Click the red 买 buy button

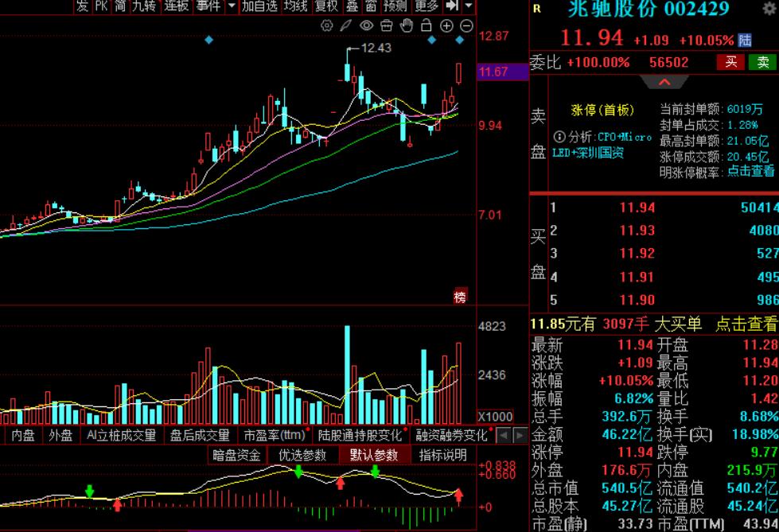tap(730, 62)
